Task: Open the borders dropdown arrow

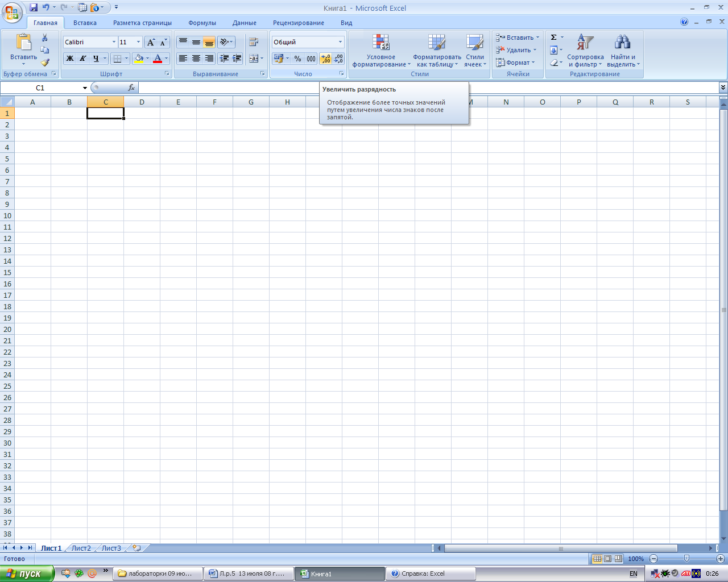Action: pos(126,58)
